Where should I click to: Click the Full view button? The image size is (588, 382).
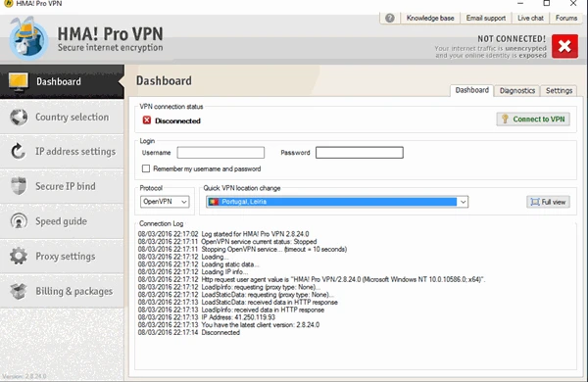point(548,202)
